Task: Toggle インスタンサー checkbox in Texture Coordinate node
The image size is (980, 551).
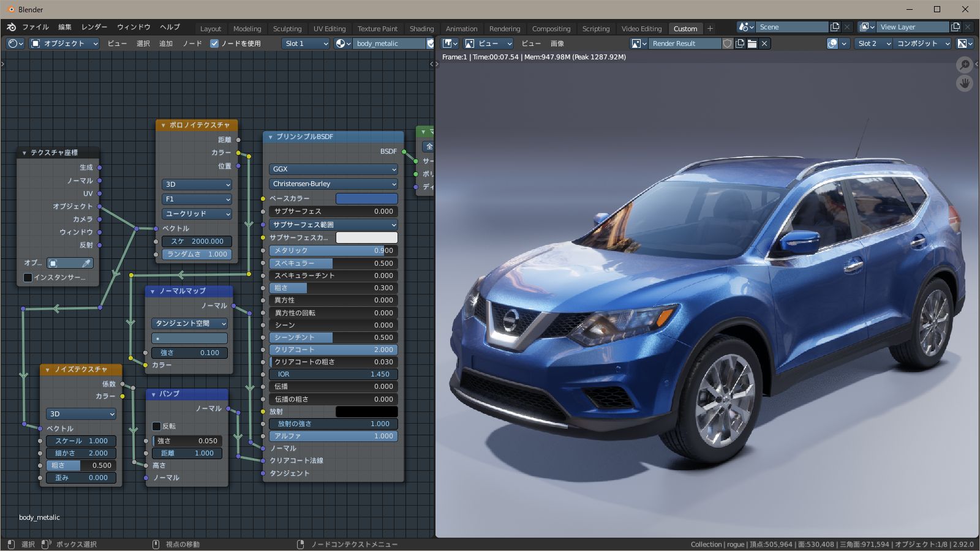Action: point(28,277)
